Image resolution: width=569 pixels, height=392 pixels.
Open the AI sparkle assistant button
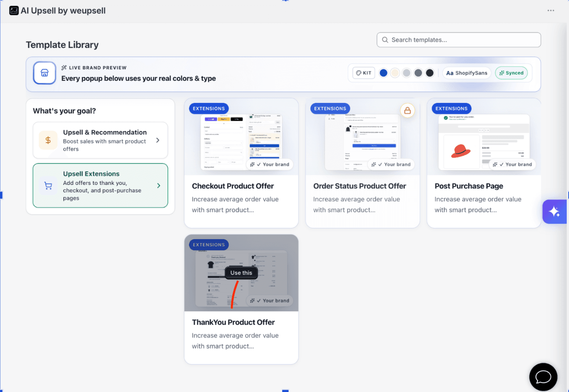[x=555, y=212]
